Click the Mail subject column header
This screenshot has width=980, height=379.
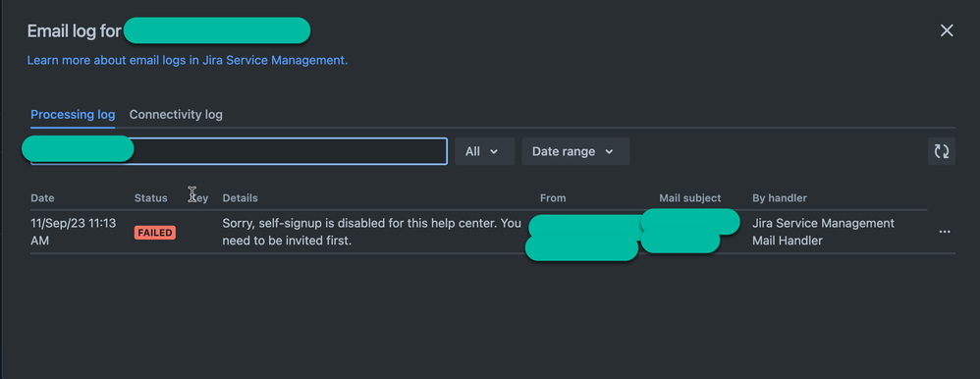tap(690, 197)
